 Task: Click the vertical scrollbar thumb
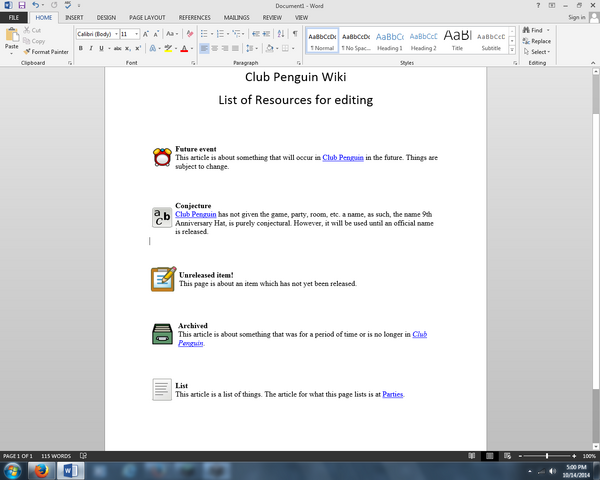click(x=595, y=94)
